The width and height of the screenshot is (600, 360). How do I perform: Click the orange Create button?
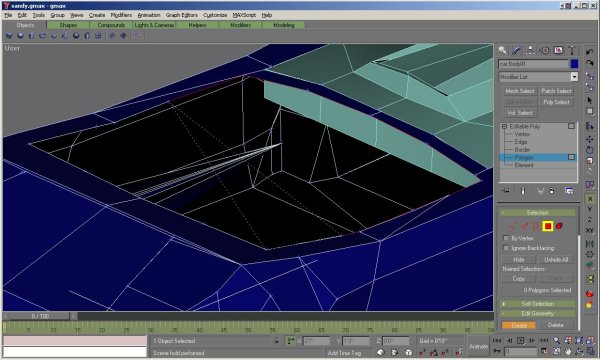[x=519, y=325]
